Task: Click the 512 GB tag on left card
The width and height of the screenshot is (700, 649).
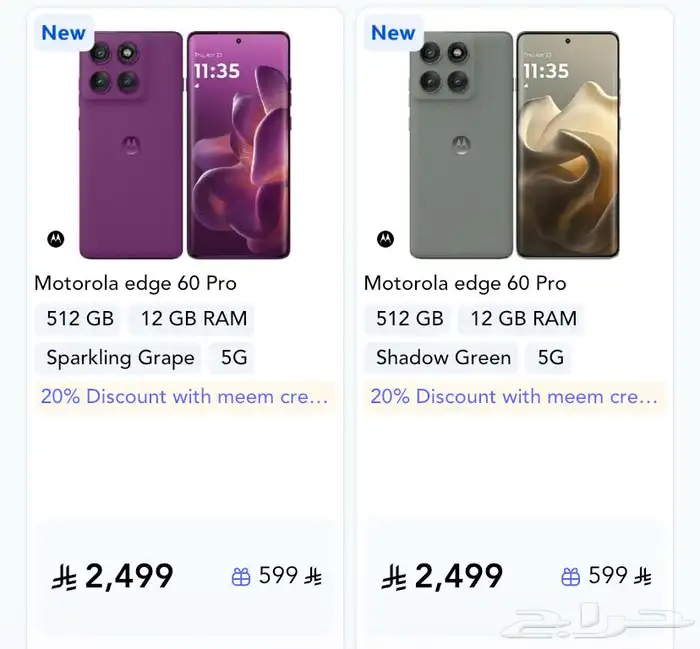Action: (80, 319)
